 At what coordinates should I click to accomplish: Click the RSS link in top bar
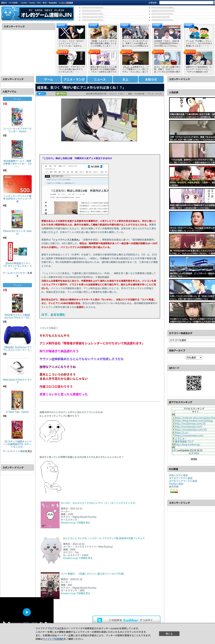tap(39, 3)
